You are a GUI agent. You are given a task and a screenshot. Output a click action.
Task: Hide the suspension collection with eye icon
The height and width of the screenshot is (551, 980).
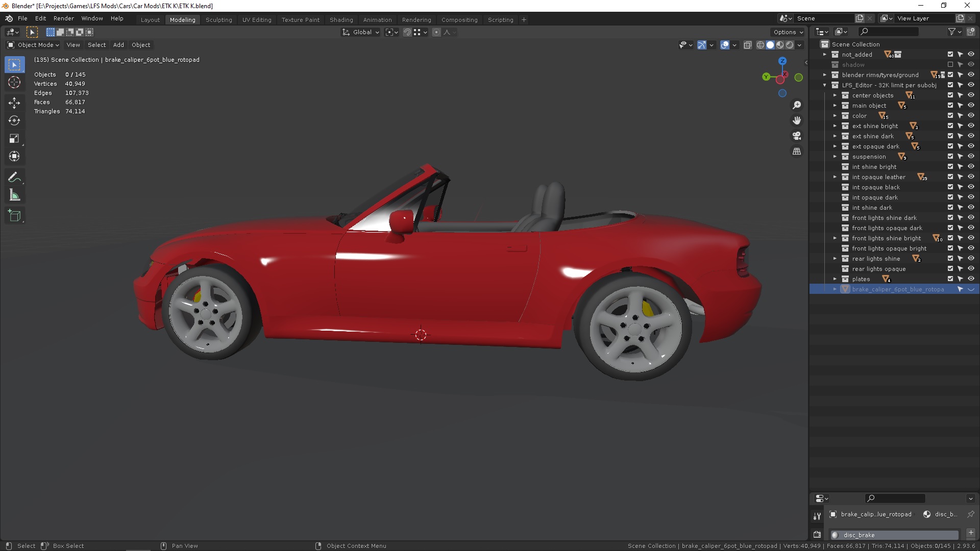[x=971, y=157]
